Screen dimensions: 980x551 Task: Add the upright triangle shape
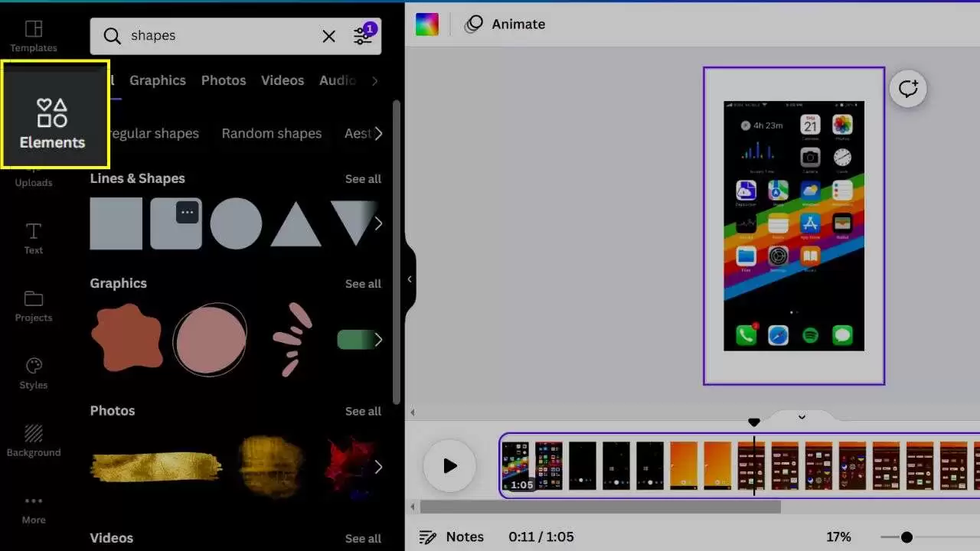pos(296,224)
